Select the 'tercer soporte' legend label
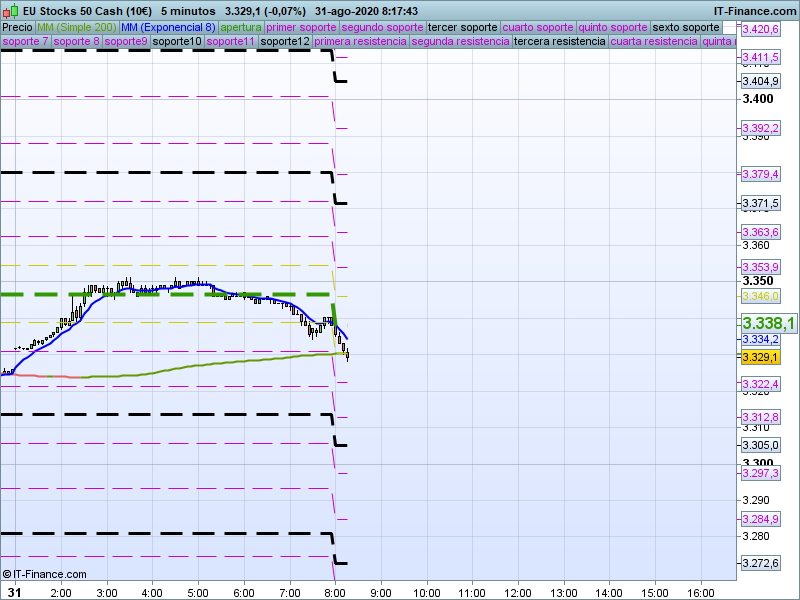800x600 pixels. (x=462, y=27)
